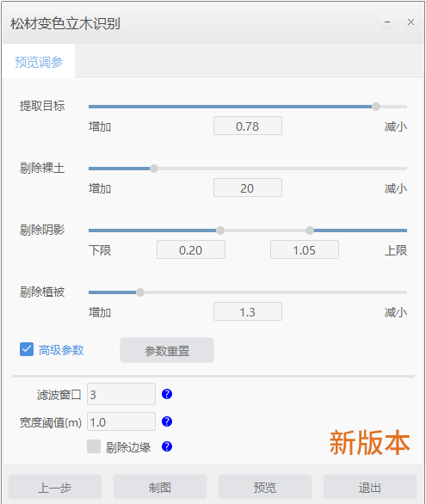426x504 pixels.
Task: Click the 剔除阴影 lower limit slider handle
Action: pos(220,230)
